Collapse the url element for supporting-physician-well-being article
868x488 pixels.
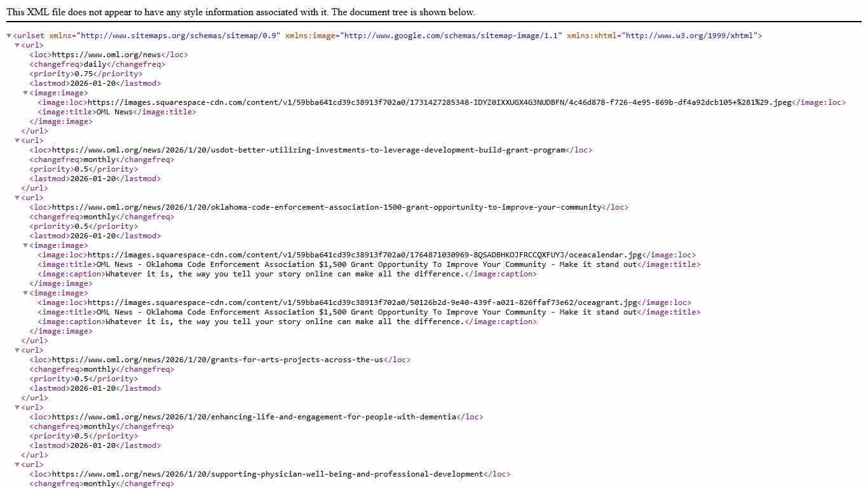point(17,464)
